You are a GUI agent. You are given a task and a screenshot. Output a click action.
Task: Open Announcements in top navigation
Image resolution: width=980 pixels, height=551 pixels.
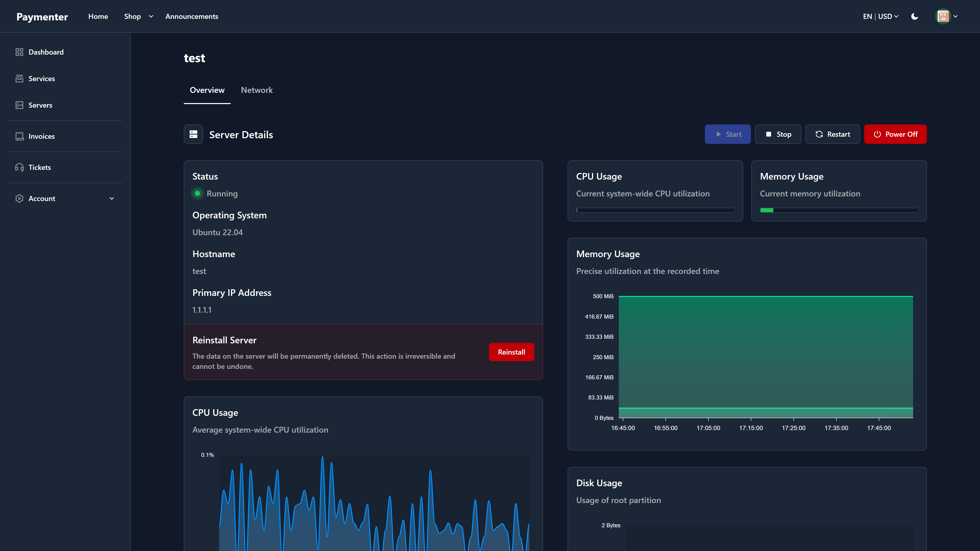click(192, 16)
